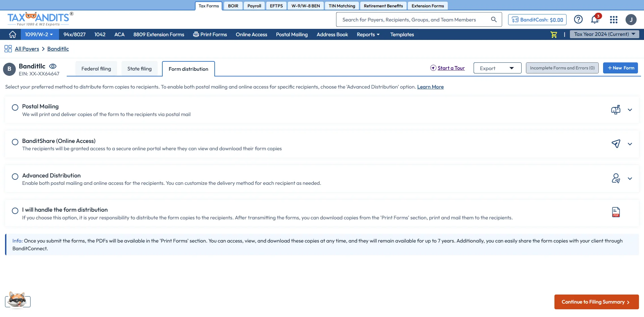Image resolution: width=644 pixels, height=317 pixels.
Task: Expand the Advanced Distribution section chevron
Action: [x=630, y=179]
